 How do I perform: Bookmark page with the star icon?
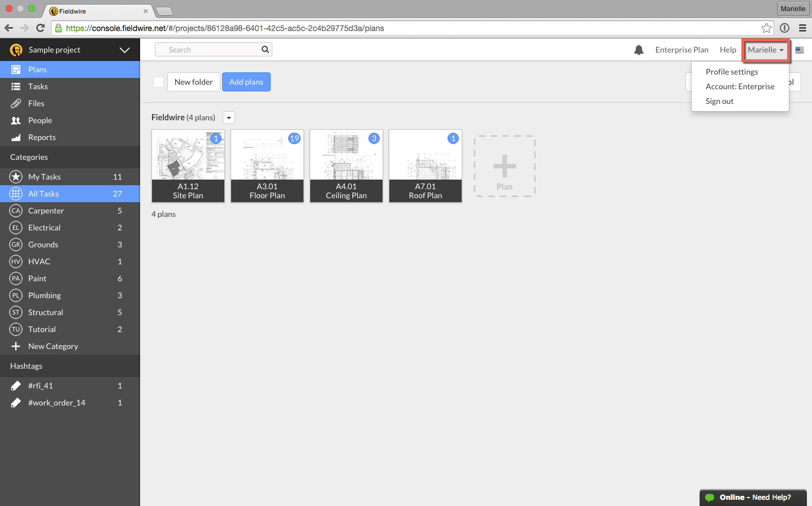[x=766, y=28]
